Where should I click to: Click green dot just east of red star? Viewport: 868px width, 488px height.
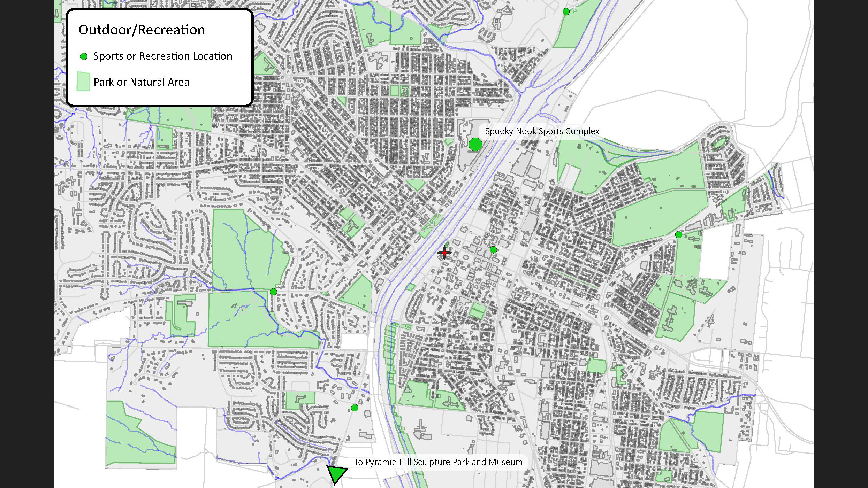point(493,250)
